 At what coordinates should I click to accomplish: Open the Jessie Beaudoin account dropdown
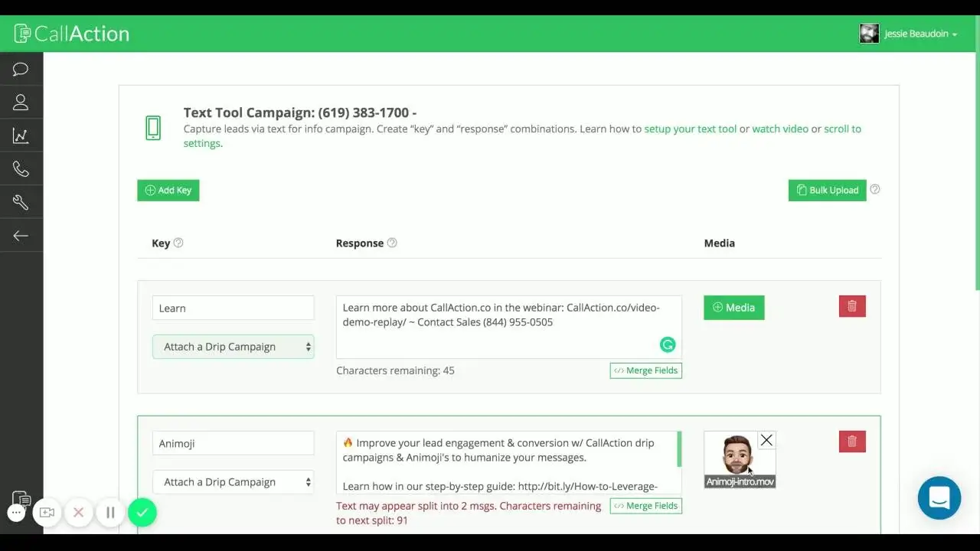pos(920,34)
